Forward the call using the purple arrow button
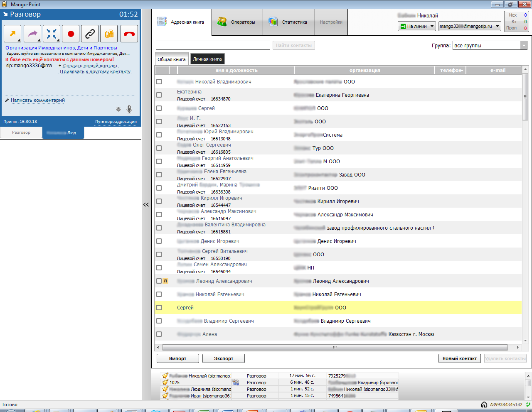Screen dimensions: 532x412 coord(32,34)
